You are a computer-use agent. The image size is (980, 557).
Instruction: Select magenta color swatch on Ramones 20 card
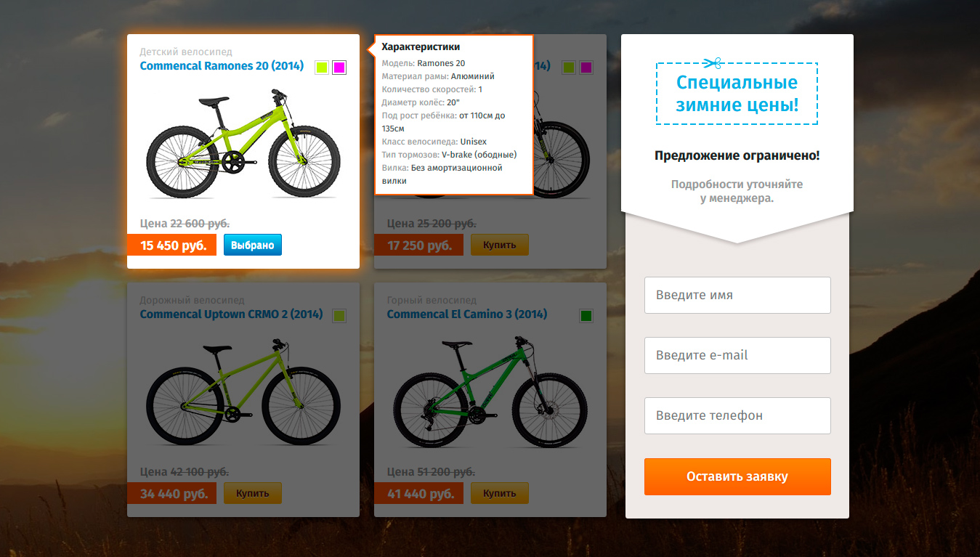(x=339, y=68)
